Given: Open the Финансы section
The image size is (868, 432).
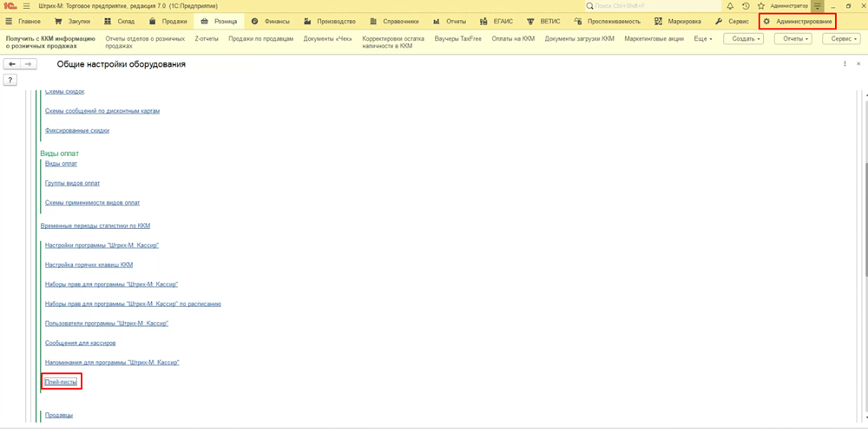Looking at the screenshot, I should [x=270, y=22].
